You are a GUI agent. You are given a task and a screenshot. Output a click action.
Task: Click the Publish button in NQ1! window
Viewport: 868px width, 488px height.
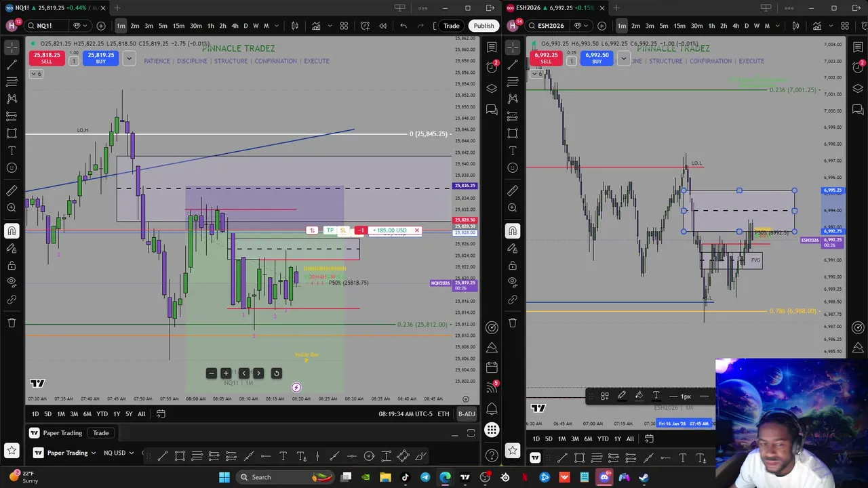pos(484,26)
